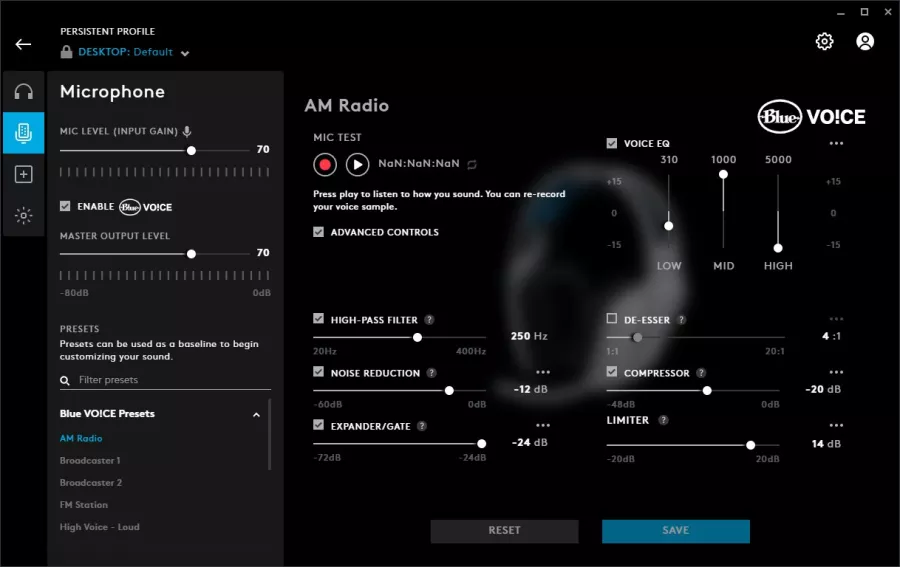Disable Expander/Gate checkbox
The image size is (900, 567).
pyautogui.click(x=319, y=425)
